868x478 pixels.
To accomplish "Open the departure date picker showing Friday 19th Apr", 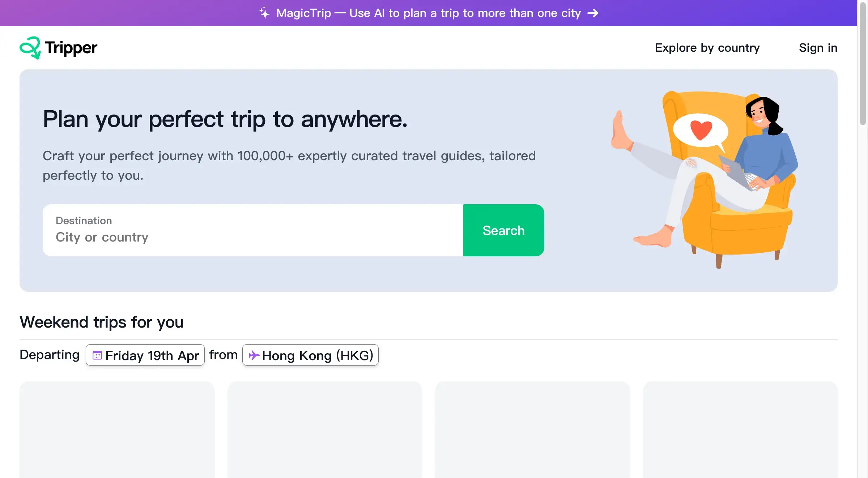I will click(145, 355).
